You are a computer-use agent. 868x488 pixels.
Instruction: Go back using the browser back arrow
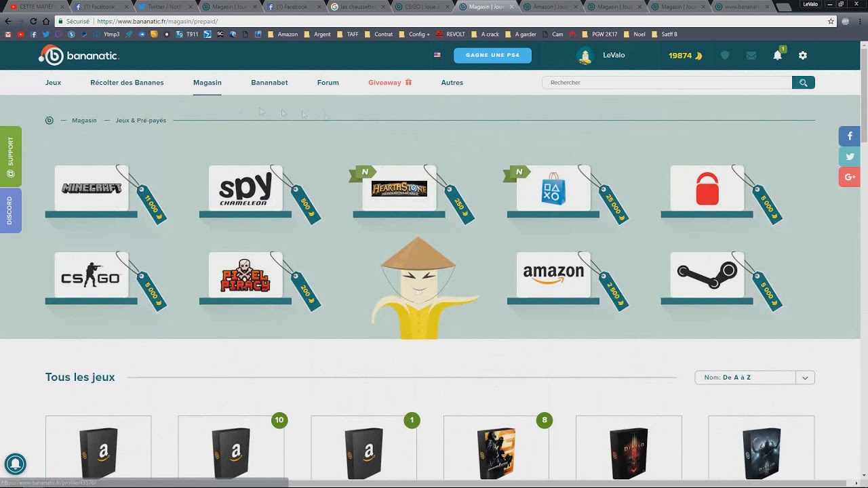click(x=8, y=21)
